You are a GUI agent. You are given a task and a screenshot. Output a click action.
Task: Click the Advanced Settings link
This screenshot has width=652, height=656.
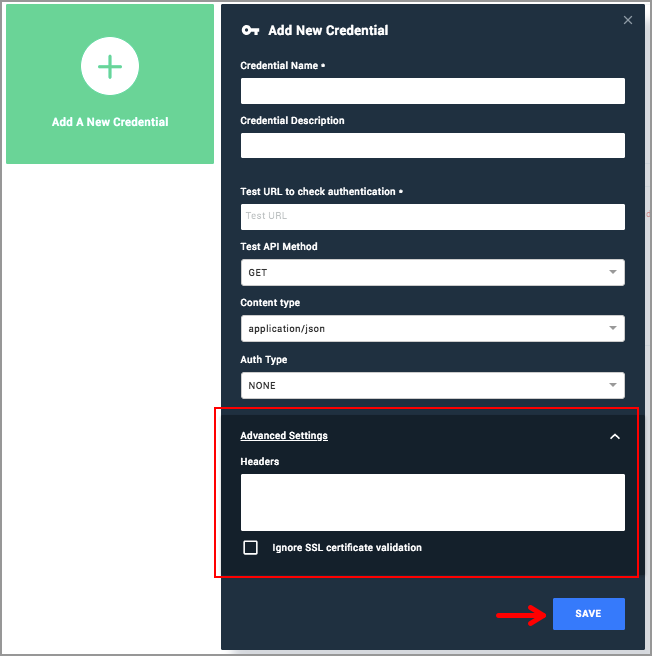coord(284,436)
